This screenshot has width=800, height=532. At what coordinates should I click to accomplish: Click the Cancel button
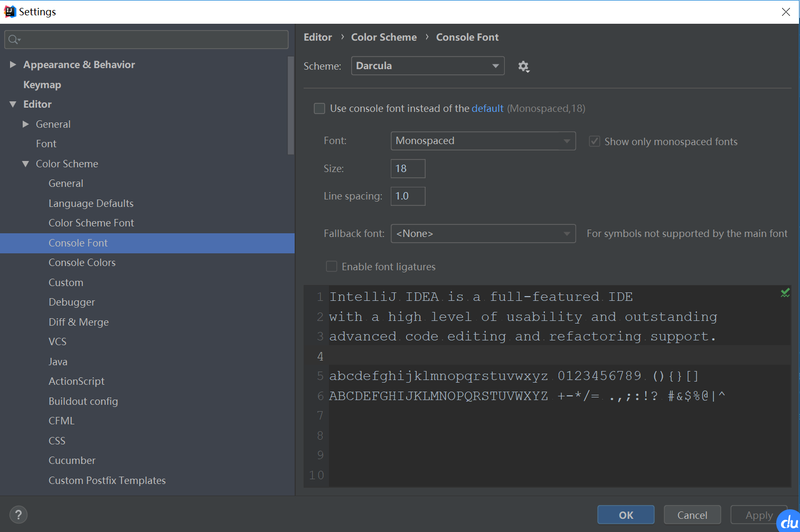pyautogui.click(x=692, y=515)
